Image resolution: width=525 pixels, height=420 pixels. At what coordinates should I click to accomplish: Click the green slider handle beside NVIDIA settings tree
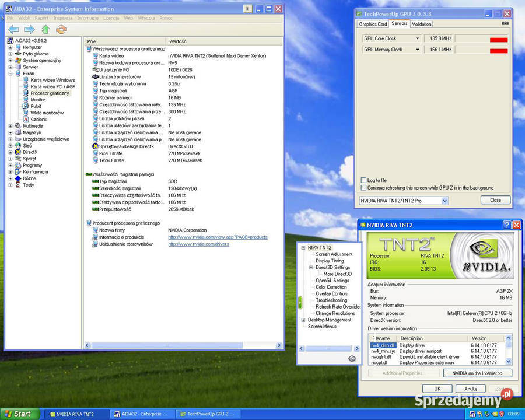[x=300, y=302]
